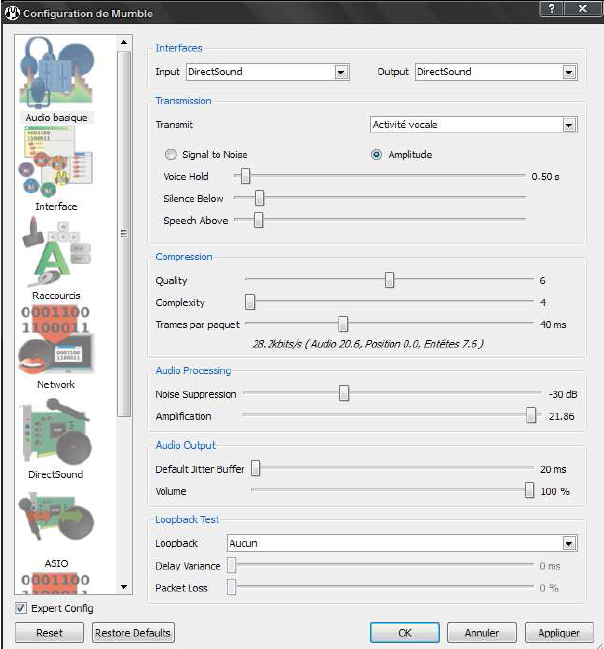Click the category list scroll up arrow
Image resolution: width=604 pixels, height=649 pixels.
[124, 42]
